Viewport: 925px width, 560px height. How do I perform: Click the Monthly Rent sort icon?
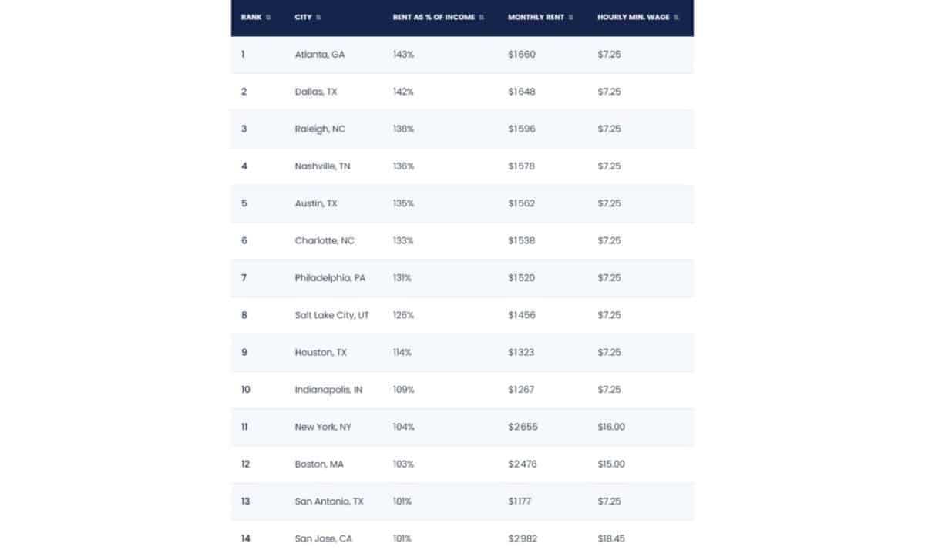pyautogui.click(x=572, y=18)
